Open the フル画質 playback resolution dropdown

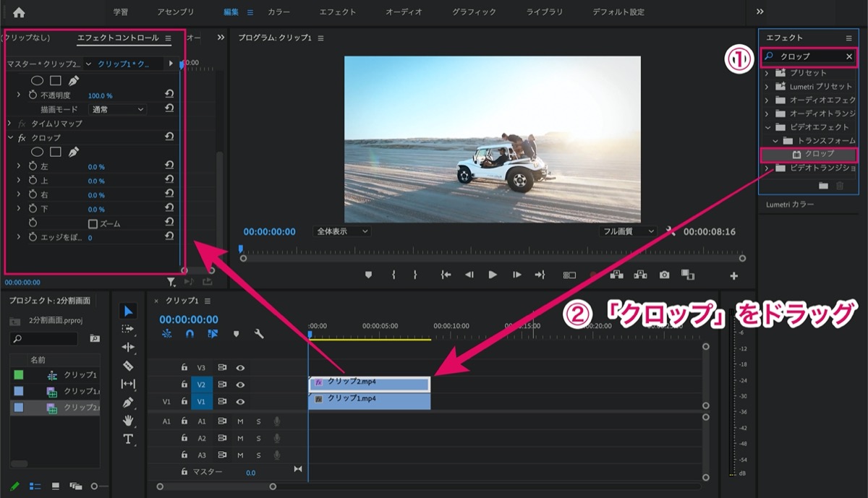[627, 231]
